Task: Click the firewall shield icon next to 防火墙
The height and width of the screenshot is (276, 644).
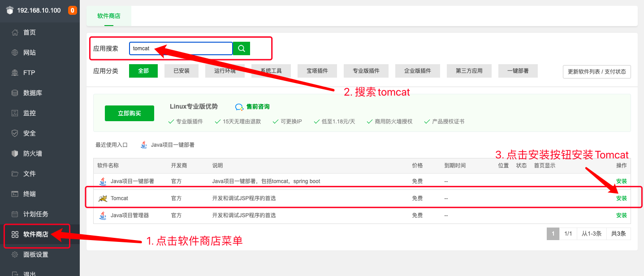Action: click(15, 153)
